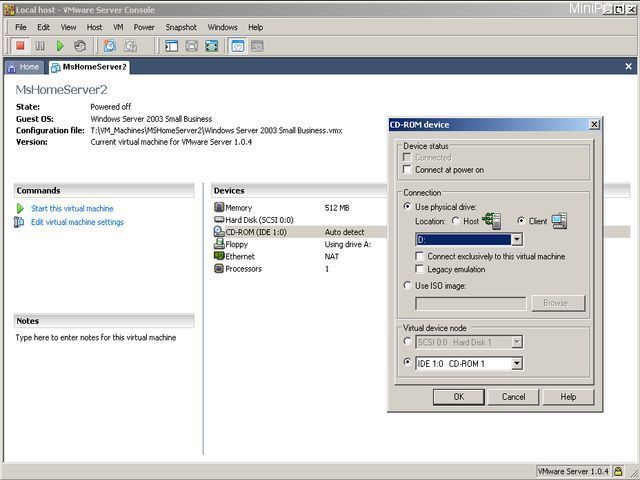Enable the Connect at power on checkbox
This screenshot has height=480, width=640.
click(407, 170)
